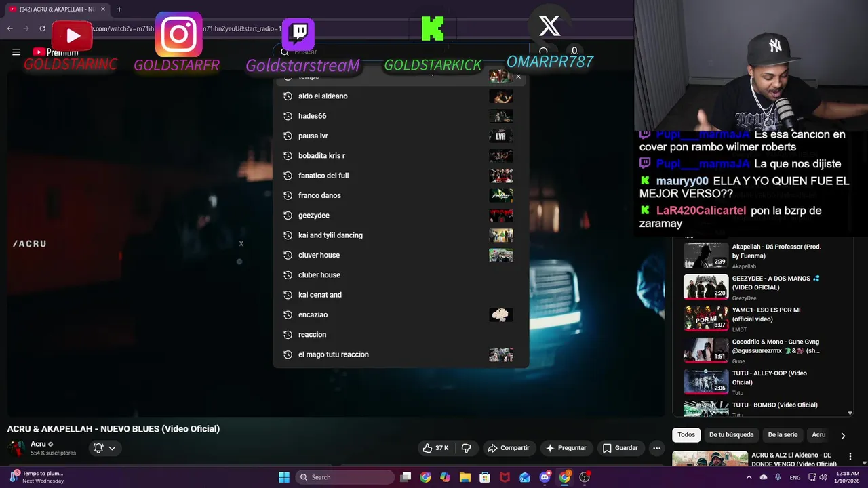Focus the Buscar search field
This screenshot has height=488, width=868.
(400, 52)
